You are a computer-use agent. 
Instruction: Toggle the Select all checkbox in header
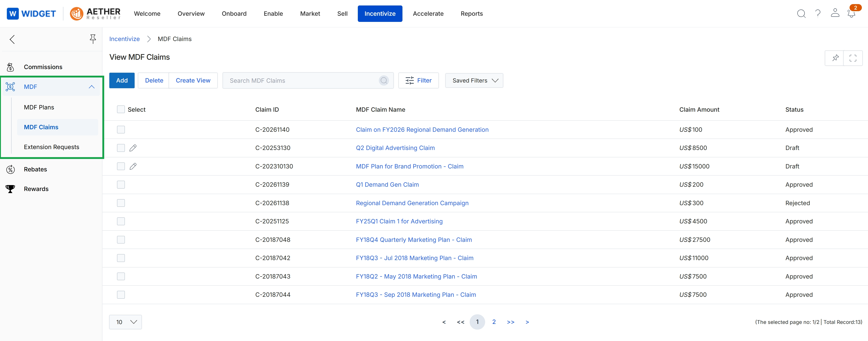tap(121, 109)
